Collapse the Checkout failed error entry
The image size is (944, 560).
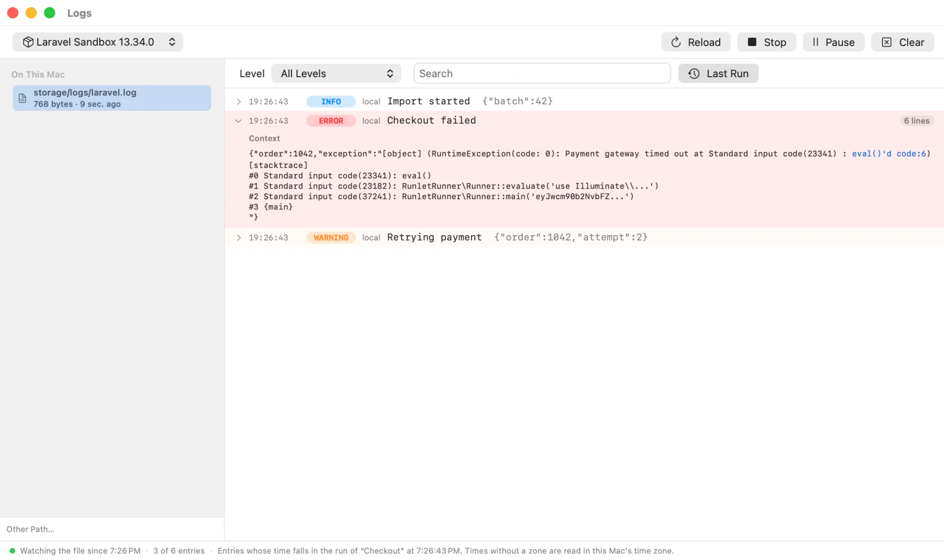coord(238,121)
